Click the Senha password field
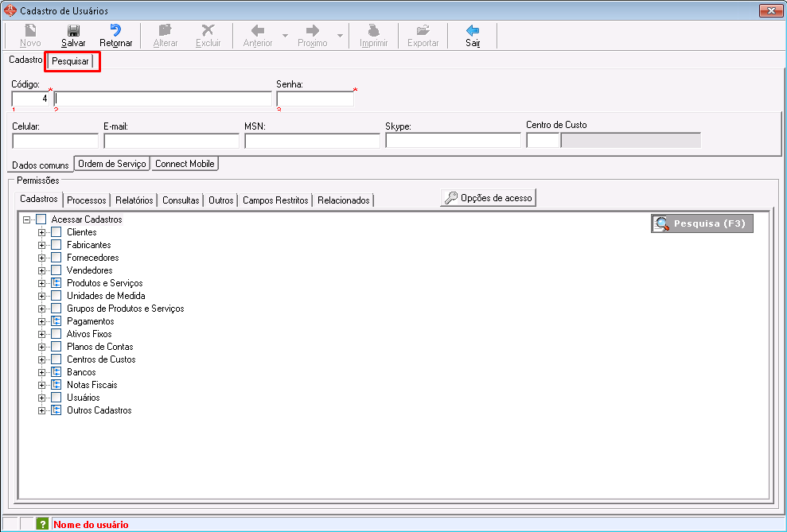The height and width of the screenshot is (532, 787). [x=315, y=99]
